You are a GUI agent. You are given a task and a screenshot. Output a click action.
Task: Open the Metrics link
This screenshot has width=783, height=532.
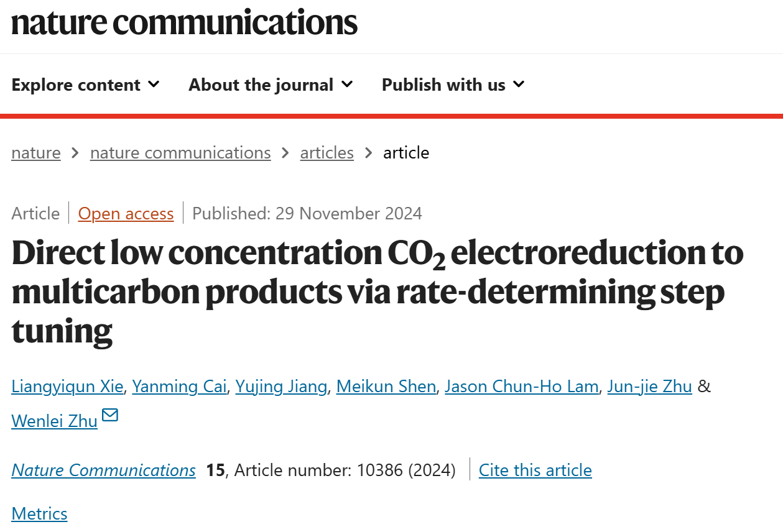coord(40,514)
